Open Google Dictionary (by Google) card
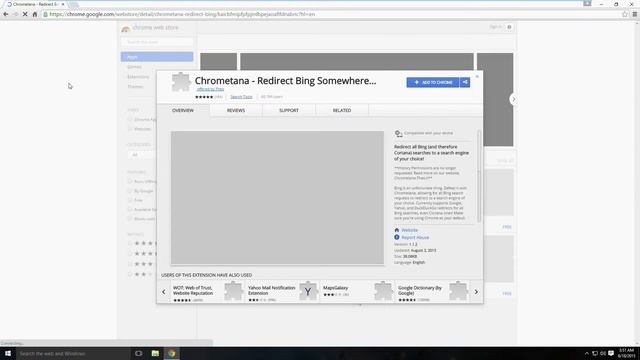Screen dimensions: 640x360 click(x=433, y=292)
